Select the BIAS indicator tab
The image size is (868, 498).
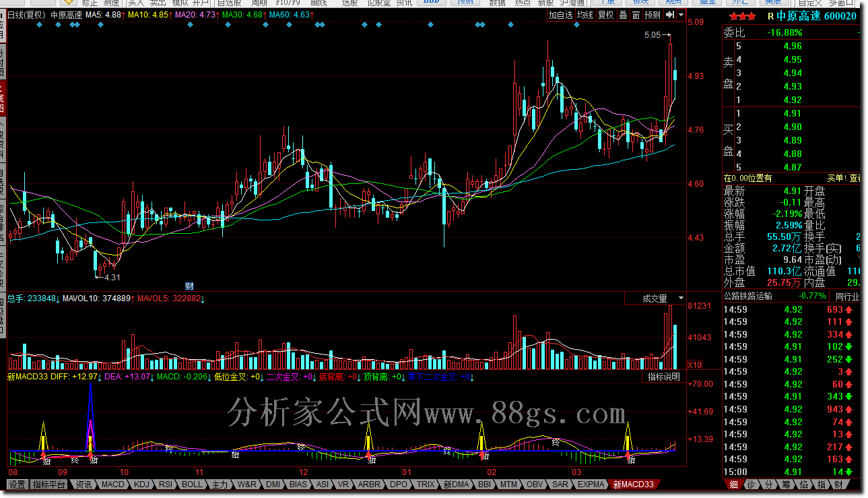tap(299, 485)
